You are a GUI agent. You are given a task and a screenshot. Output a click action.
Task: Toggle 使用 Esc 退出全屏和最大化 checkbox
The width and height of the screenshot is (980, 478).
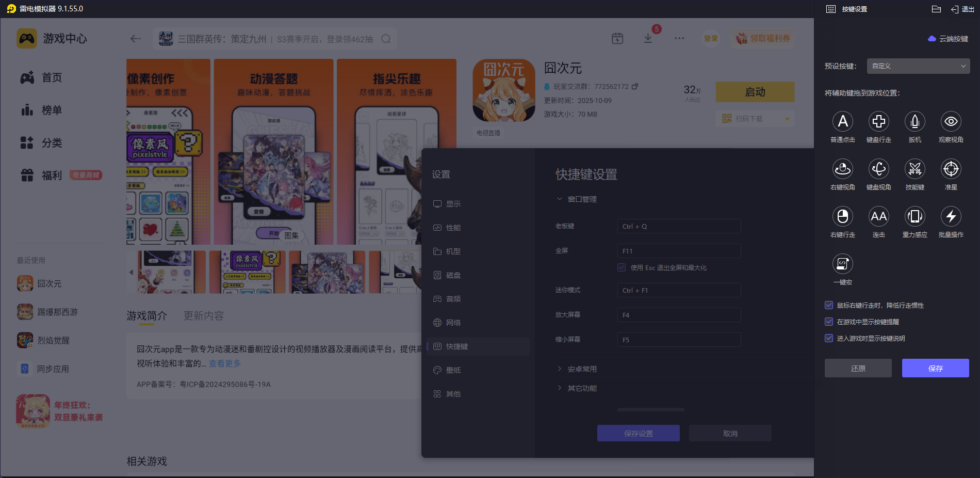click(x=622, y=268)
